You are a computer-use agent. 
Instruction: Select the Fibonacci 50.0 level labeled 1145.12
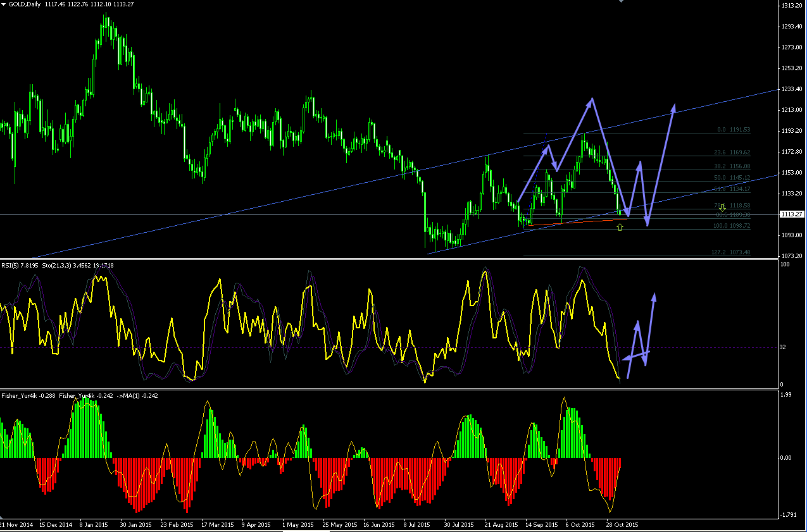point(732,178)
